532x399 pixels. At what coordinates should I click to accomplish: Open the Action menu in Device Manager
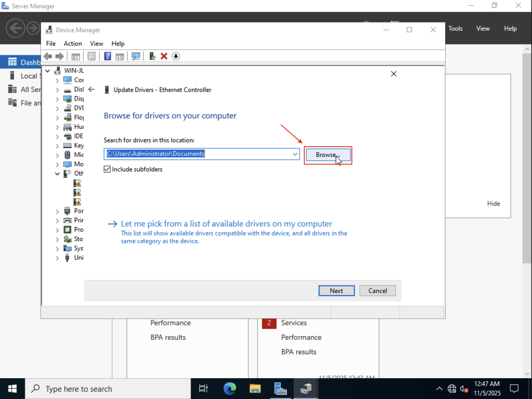73,44
